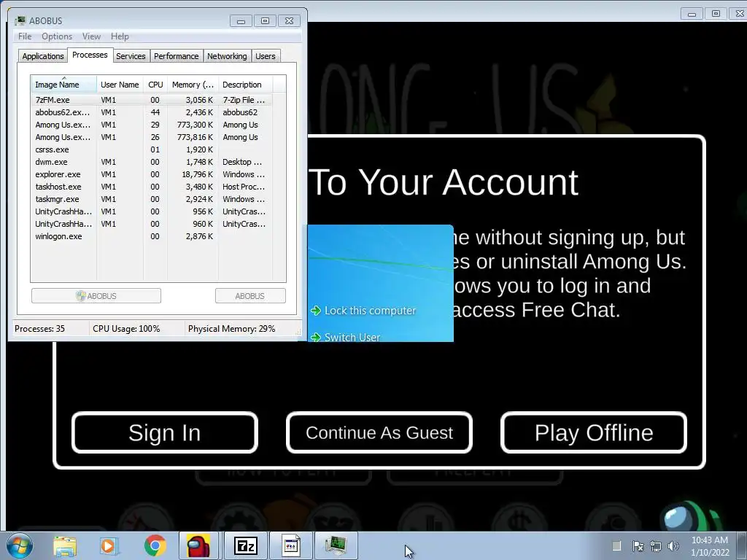Screen dimensions: 747x560
Task: Select Among Us.exe row with 773,300 K
Action: click(152, 125)
